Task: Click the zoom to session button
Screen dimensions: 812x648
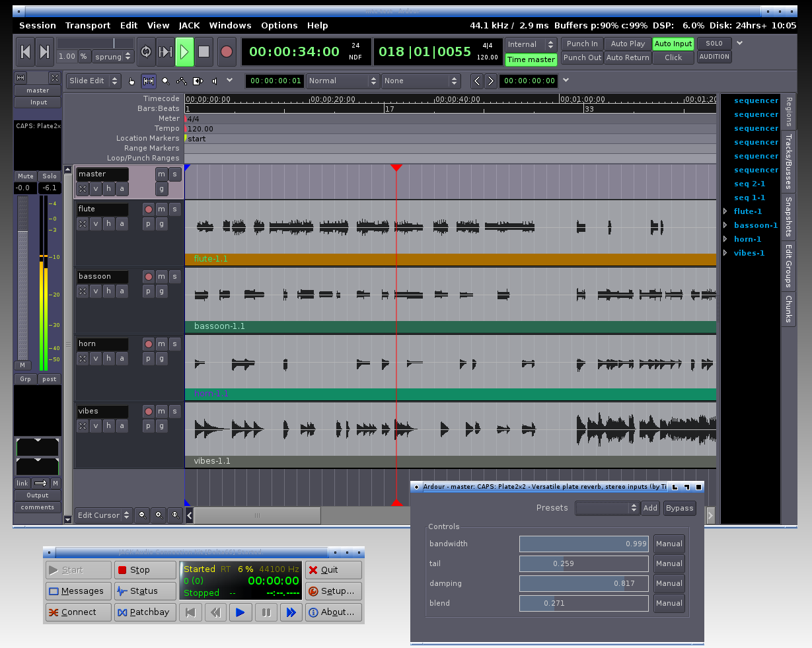Action: click(x=175, y=515)
